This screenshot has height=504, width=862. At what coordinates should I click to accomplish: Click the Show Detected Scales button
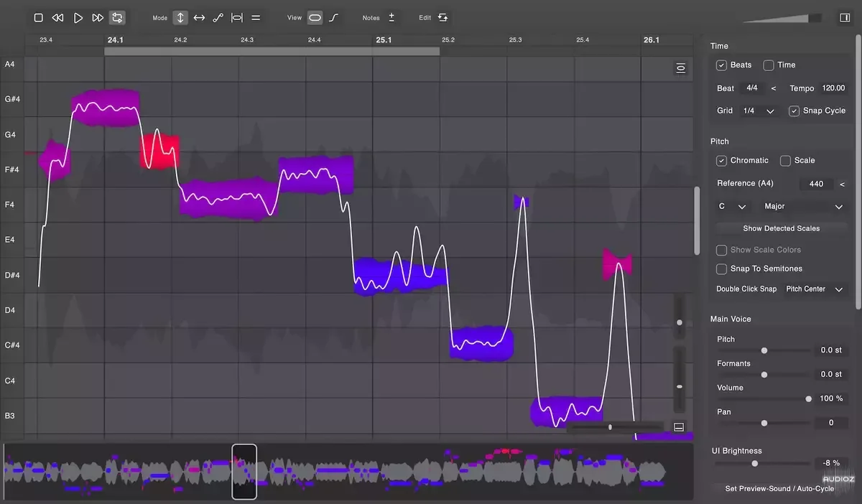782,228
